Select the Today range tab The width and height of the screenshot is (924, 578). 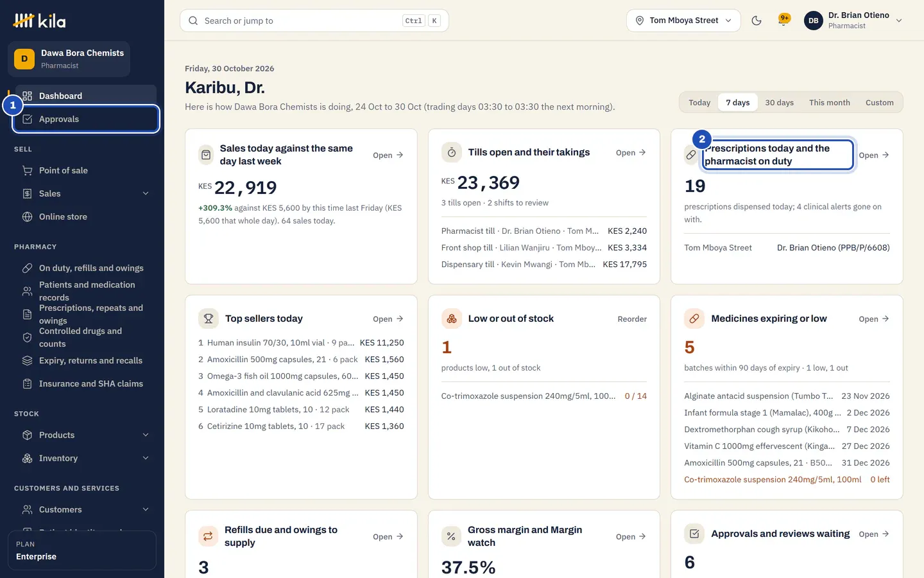pyautogui.click(x=699, y=103)
